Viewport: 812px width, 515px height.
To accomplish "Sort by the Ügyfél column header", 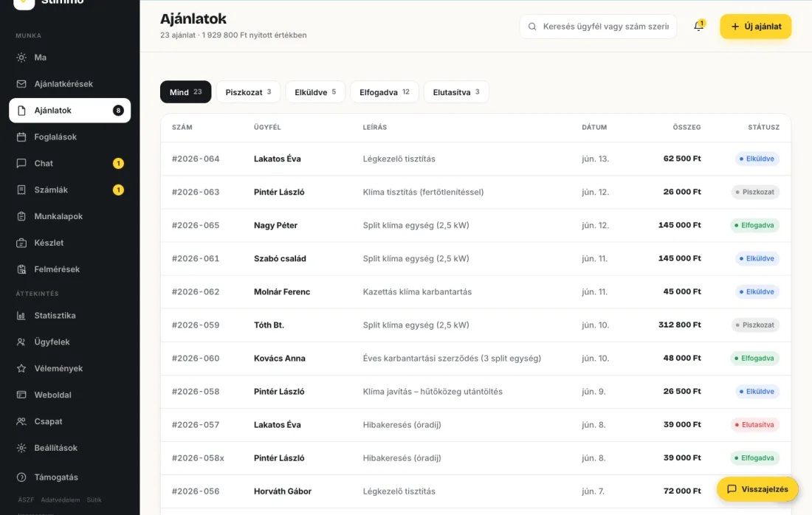I will tap(267, 128).
